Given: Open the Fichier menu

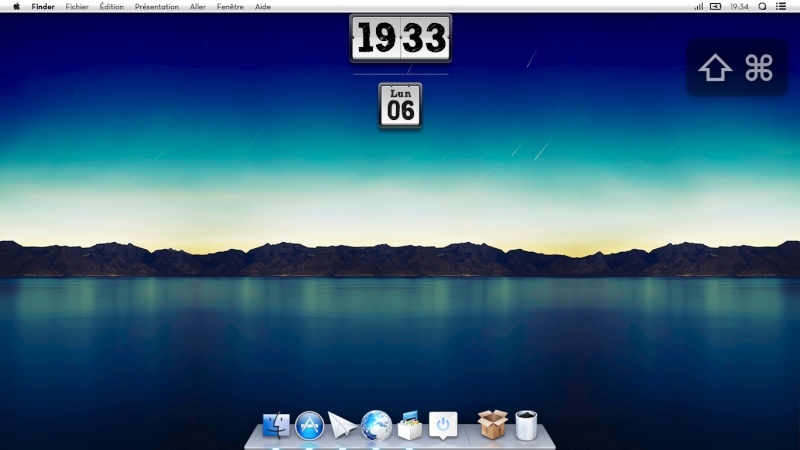Looking at the screenshot, I should tap(77, 6).
